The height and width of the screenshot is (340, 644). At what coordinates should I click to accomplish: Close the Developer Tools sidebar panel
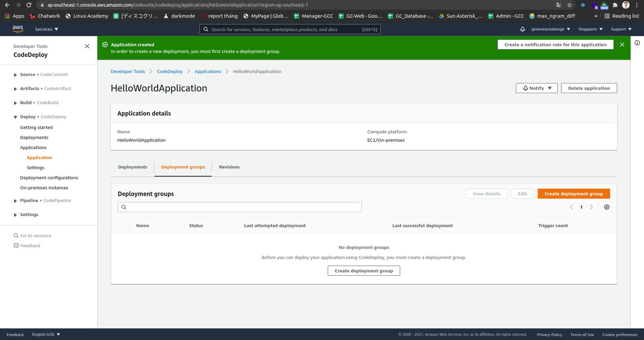(x=87, y=46)
